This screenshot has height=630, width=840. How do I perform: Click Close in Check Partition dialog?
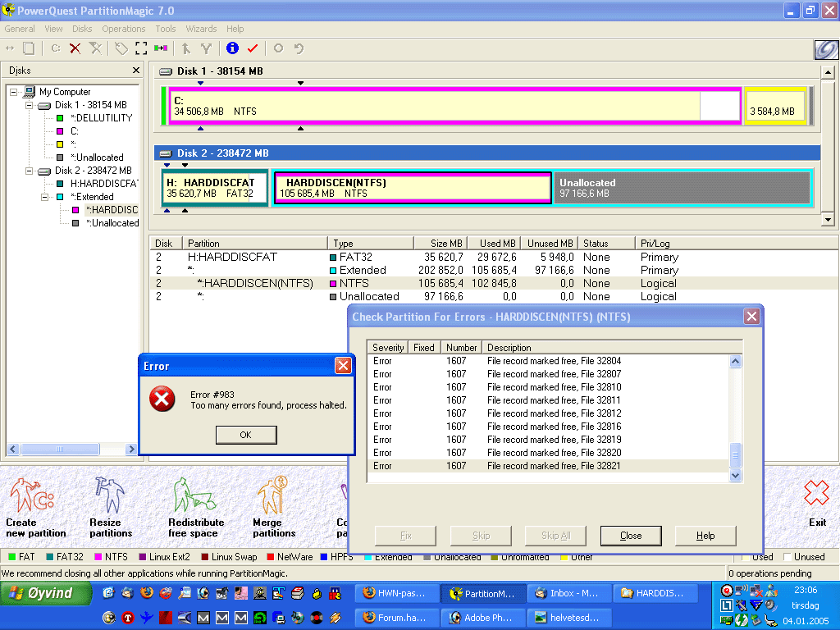pos(631,536)
